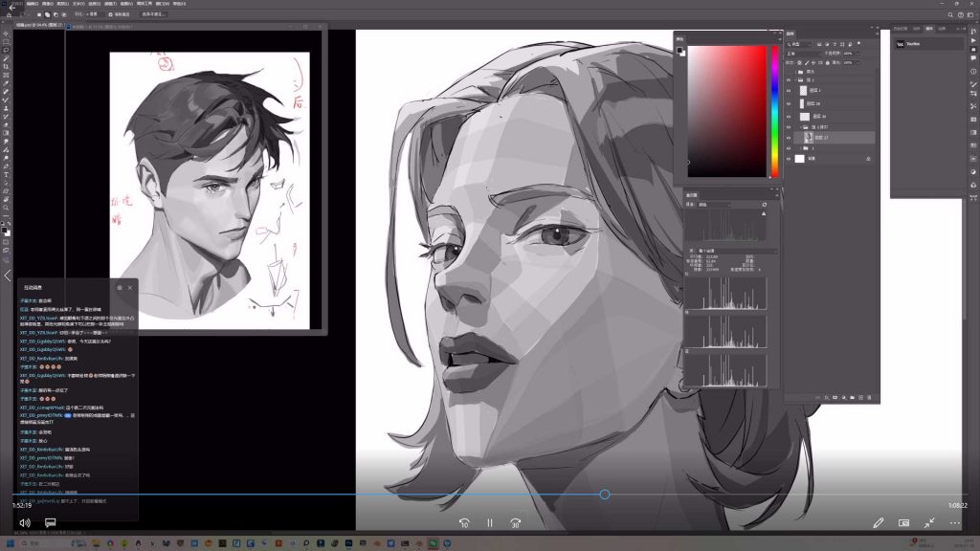The height and width of the screenshot is (551, 980).
Task: Open chat panel settings gear
Action: [x=120, y=287]
